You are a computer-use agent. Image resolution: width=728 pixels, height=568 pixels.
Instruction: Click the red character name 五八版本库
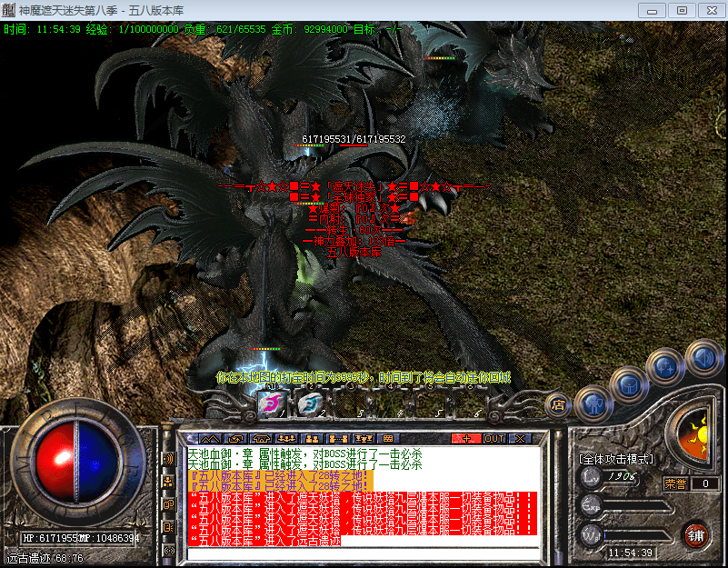tap(354, 252)
